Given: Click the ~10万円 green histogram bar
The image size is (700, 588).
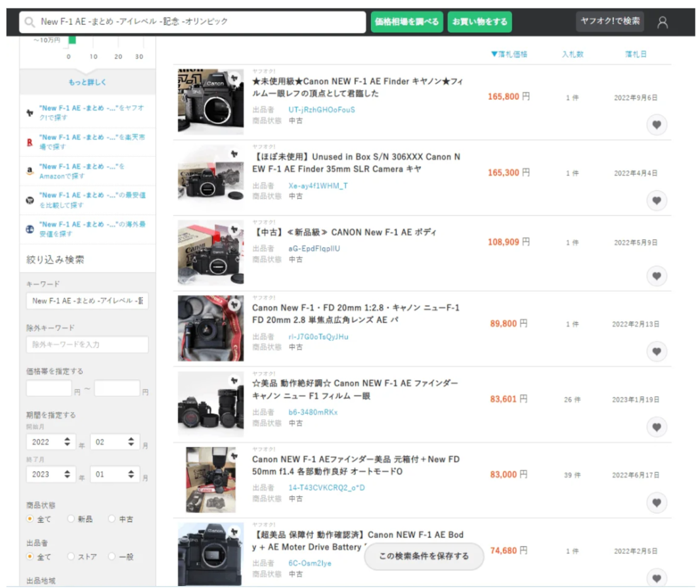Looking at the screenshot, I should 72,40.
